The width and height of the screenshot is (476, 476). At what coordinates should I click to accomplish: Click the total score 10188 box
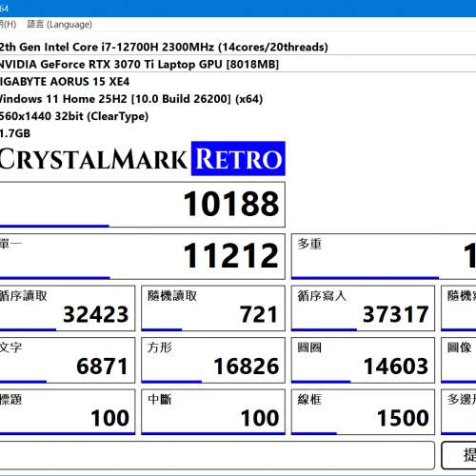tap(143, 205)
